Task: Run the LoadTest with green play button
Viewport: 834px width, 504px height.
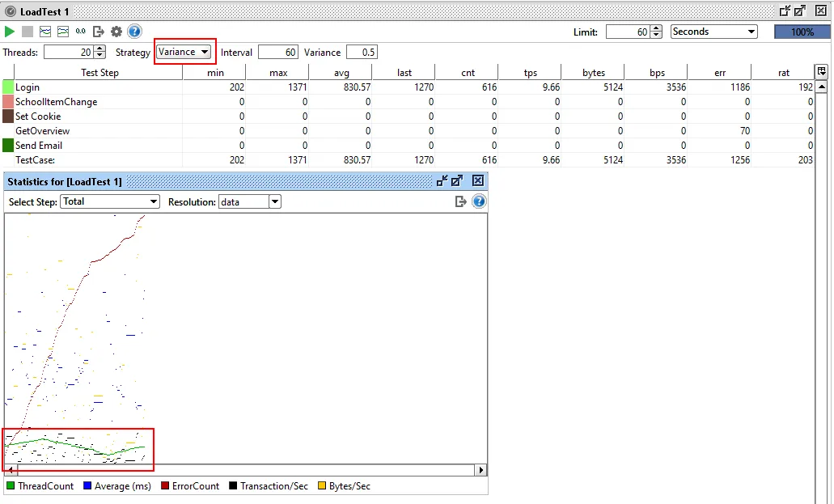Action: click(10, 32)
